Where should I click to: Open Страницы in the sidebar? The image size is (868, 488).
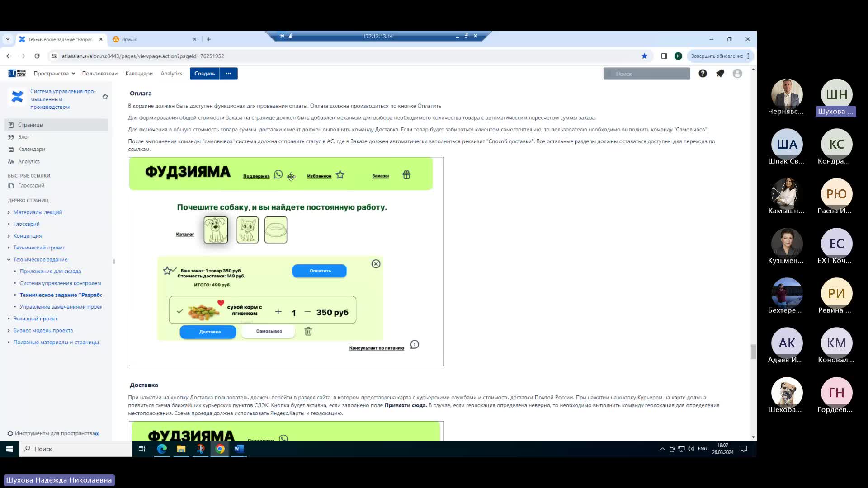click(x=56, y=125)
